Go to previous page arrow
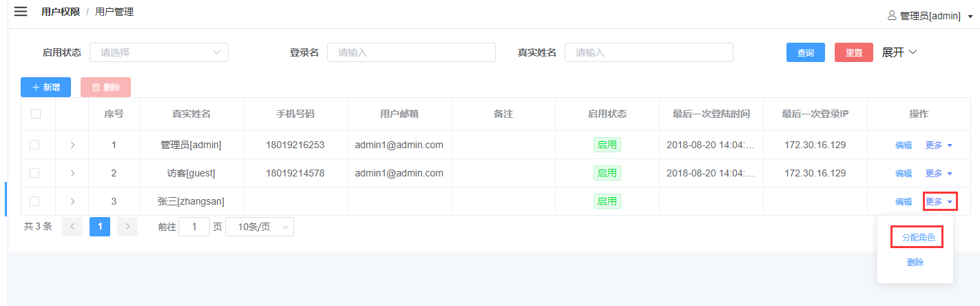980x306 pixels. 72,227
